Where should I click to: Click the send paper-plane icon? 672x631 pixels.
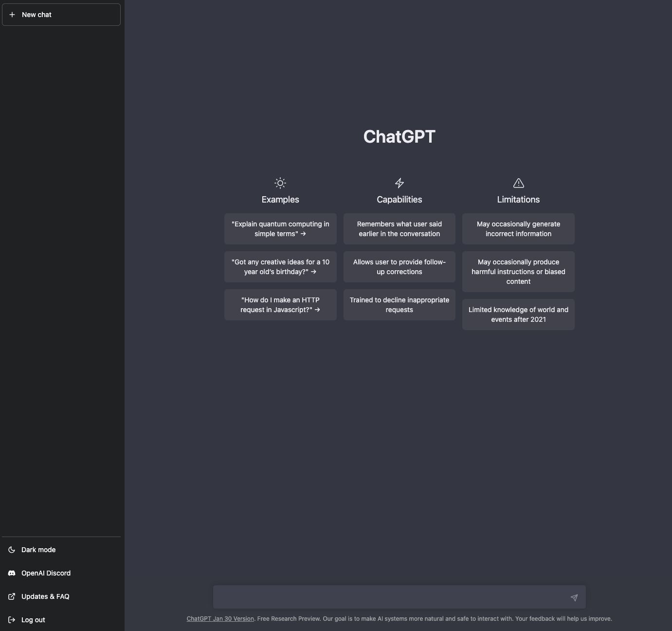(574, 597)
